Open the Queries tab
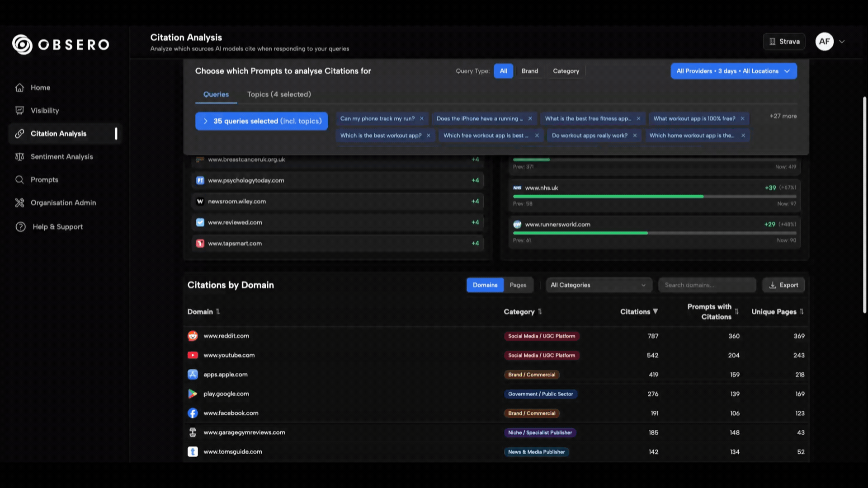The height and width of the screenshot is (488, 868). pos(216,94)
